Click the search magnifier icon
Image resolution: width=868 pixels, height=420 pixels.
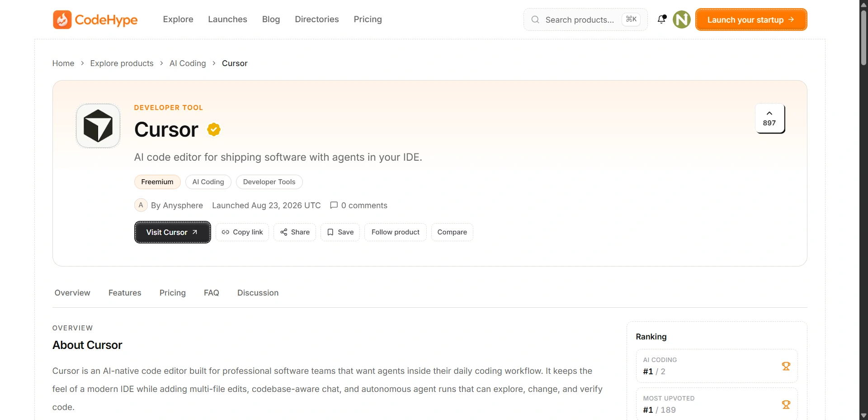535,19
